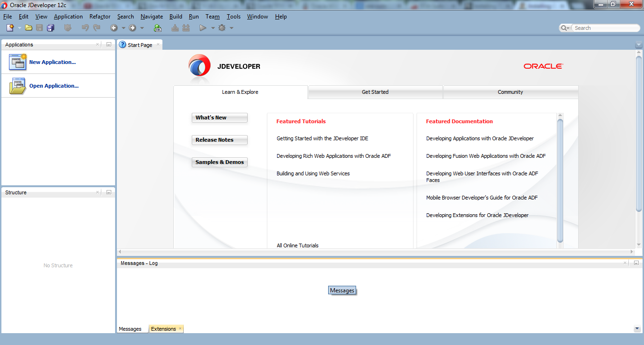Click the Forward navigation arrow icon
This screenshot has width=644, height=345.
pyautogui.click(x=133, y=28)
